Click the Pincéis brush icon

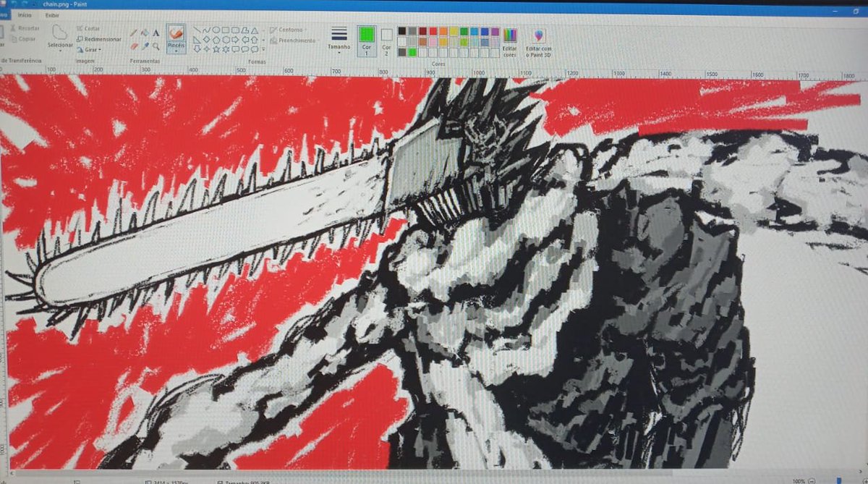176,33
